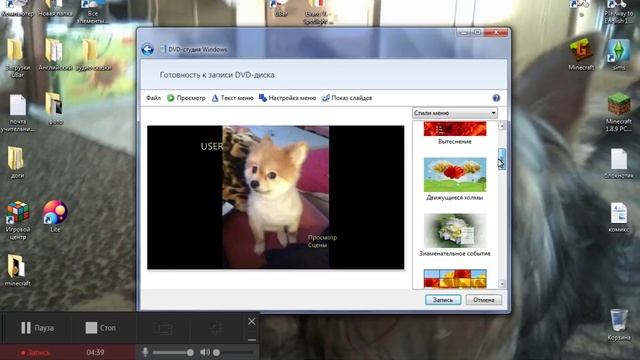The width and height of the screenshot is (640, 360).
Task: Open the Игровой центр shortcut
Action: click(18, 220)
